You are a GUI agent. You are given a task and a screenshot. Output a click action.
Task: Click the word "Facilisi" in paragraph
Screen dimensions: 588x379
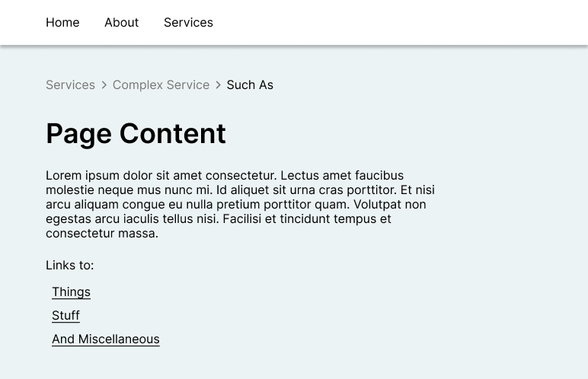242,219
